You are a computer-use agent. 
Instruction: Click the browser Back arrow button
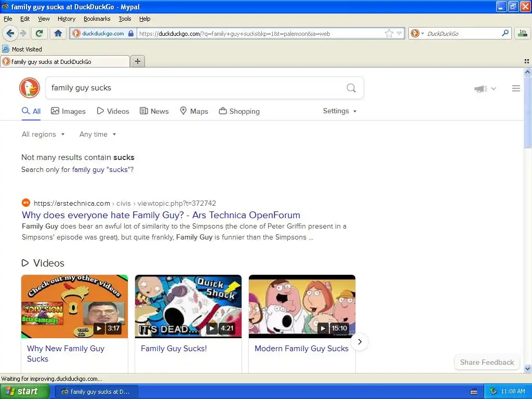[x=10, y=33]
